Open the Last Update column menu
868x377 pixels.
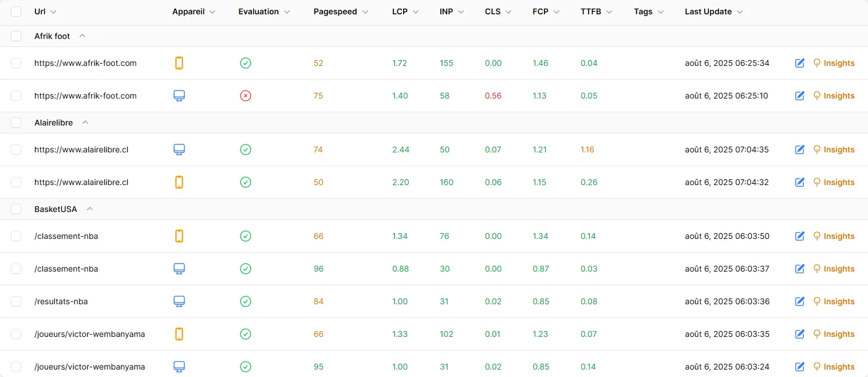click(740, 12)
